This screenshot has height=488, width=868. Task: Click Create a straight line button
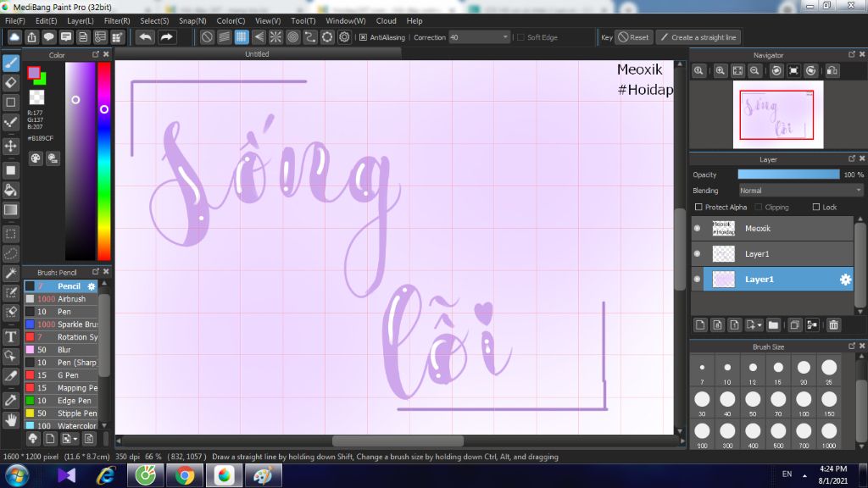tap(698, 37)
